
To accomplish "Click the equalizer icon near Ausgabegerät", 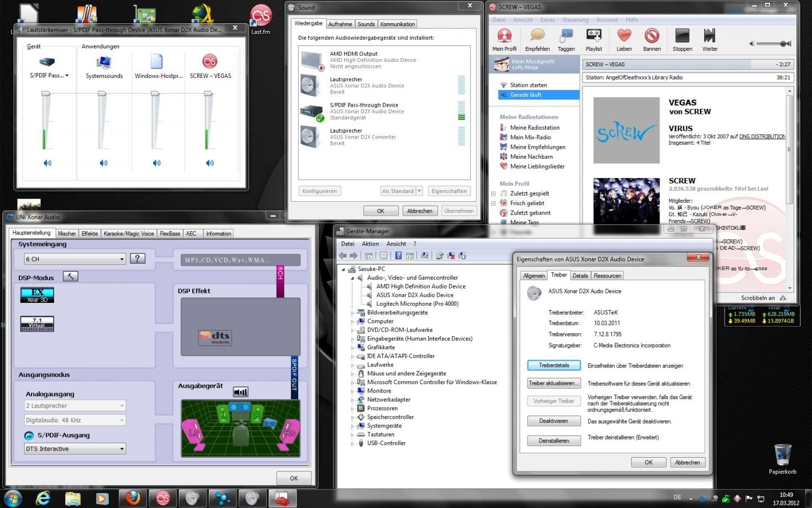I will pos(240,392).
